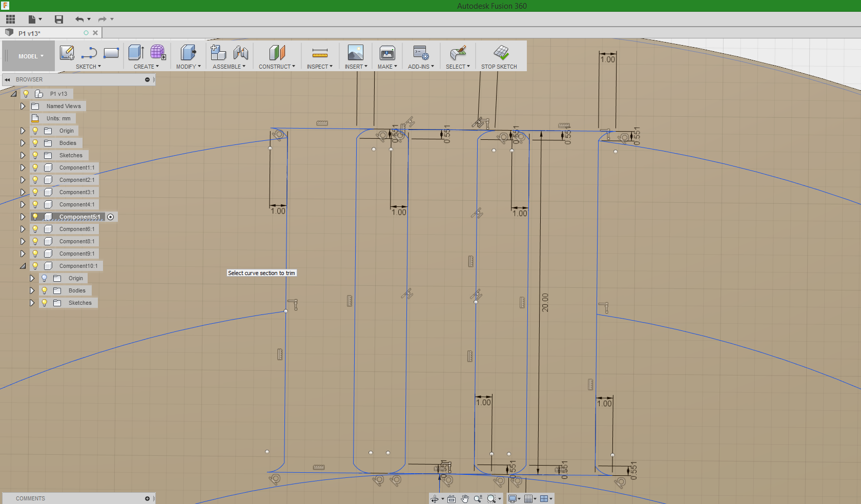Select the Create Form purple icon

coord(158,52)
